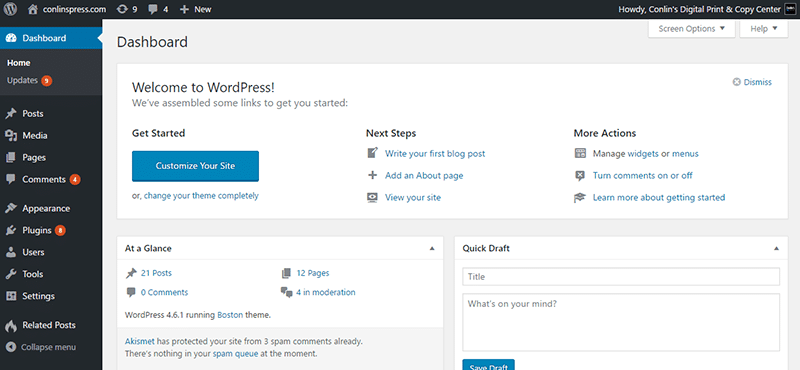This screenshot has width=800, height=370.
Task: Open Appearance via the paintbrush icon
Action: (11, 208)
